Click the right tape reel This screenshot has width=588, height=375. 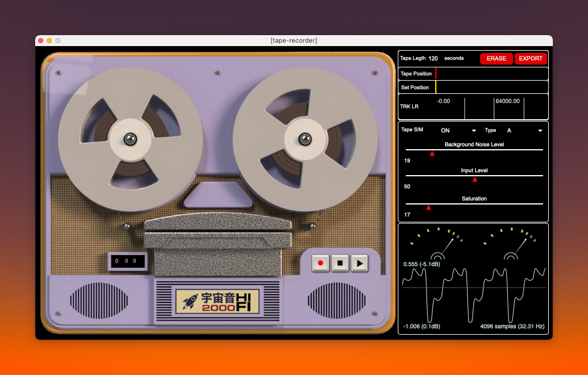(304, 139)
